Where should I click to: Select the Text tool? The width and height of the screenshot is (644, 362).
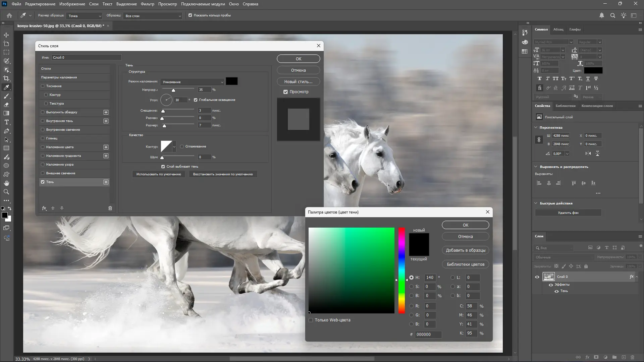tap(6, 122)
